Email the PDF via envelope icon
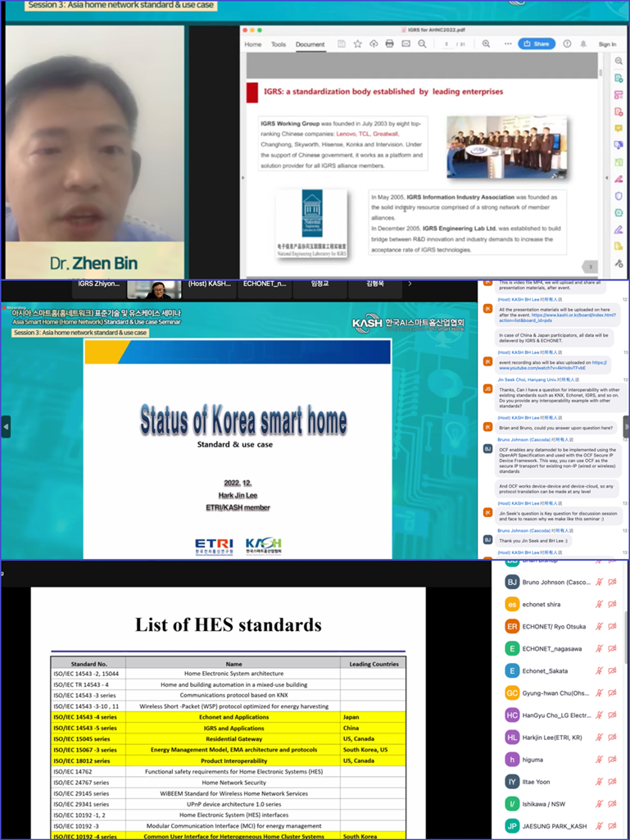 [x=406, y=44]
